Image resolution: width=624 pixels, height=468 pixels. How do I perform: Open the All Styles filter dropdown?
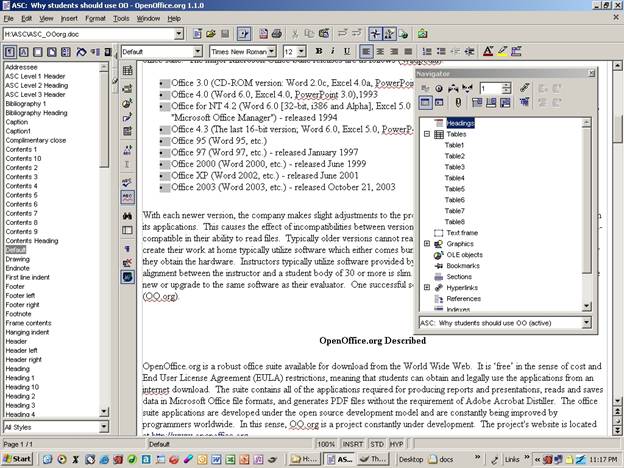click(x=103, y=427)
